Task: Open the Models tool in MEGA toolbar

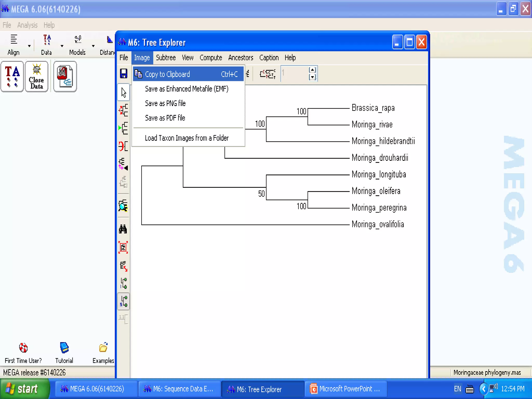Action: click(x=77, y=45)
